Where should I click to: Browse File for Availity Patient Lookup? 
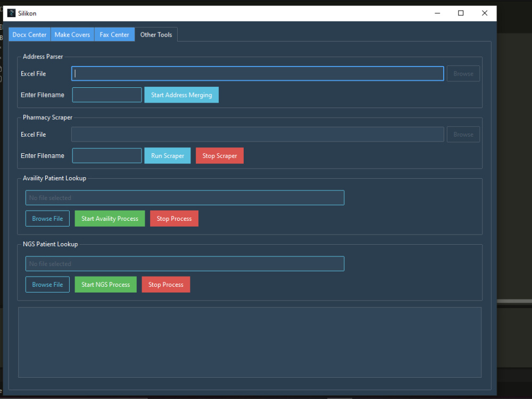[x=47, y=219]
